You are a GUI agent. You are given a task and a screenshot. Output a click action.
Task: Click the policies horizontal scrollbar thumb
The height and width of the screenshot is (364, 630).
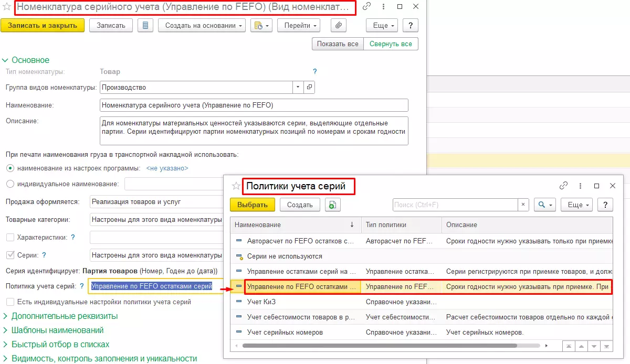(x=380, y=346)
